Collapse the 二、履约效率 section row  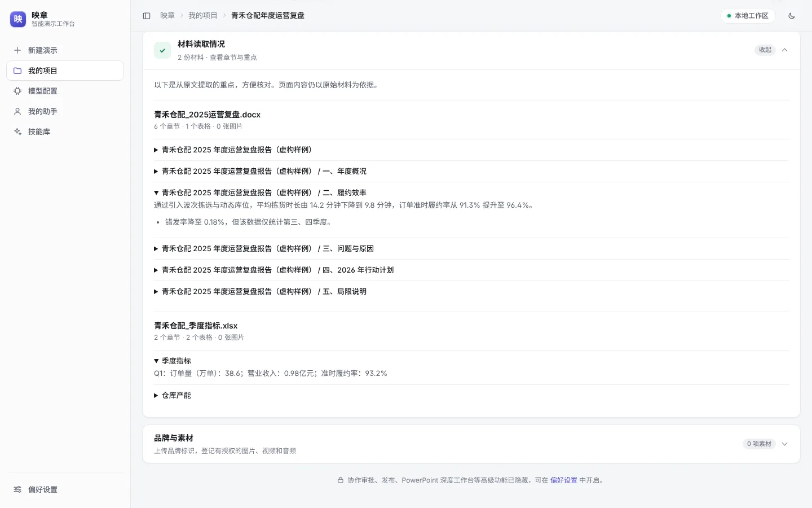pos(471,192)
